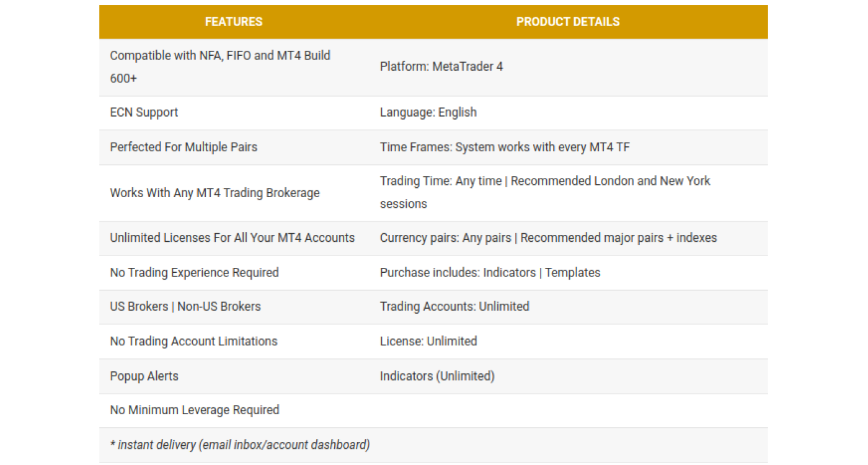The height and width of the screenshot is (465, 868).
Task: Click the instant delivery footnote
Action: (240, 445)
